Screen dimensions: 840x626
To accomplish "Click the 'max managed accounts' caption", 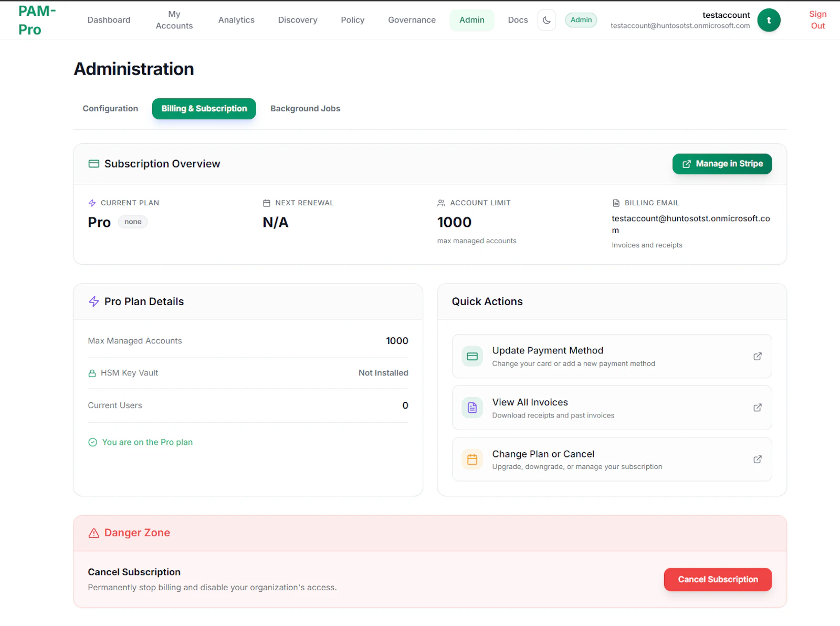I will (477, 241).
